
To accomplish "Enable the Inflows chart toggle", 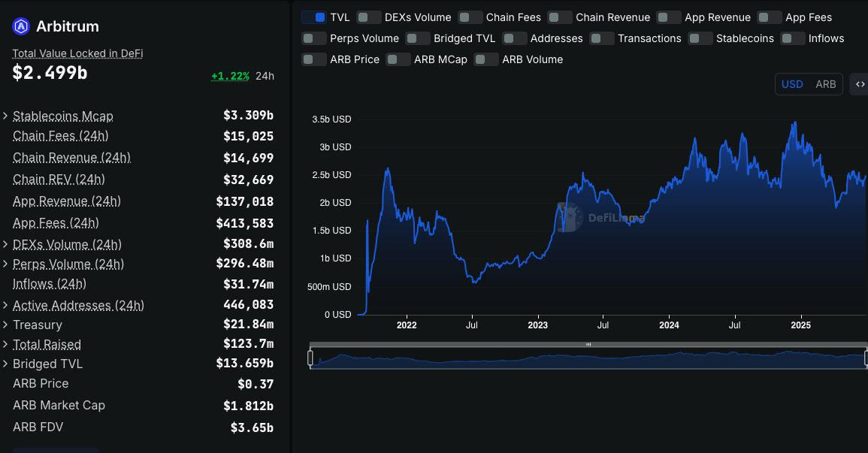I will 792,38.
